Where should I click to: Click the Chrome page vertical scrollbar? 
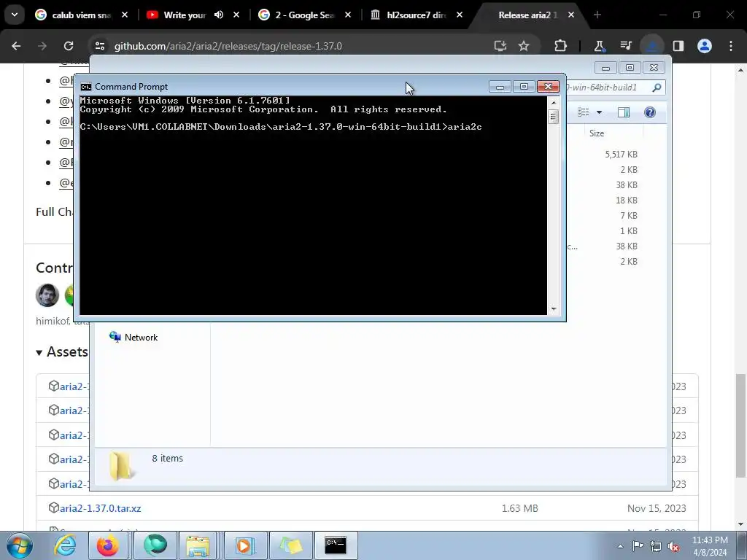pyautogui.click(x=740, y=425)
